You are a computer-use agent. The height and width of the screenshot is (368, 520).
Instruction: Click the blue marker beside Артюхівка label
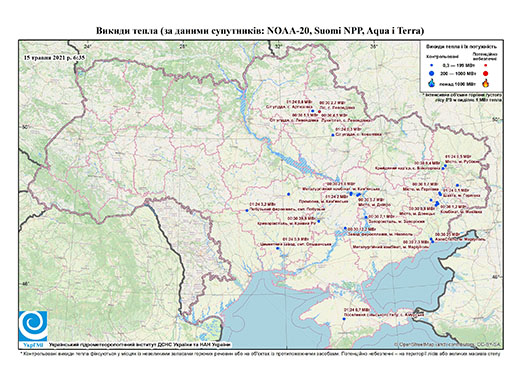312,111
